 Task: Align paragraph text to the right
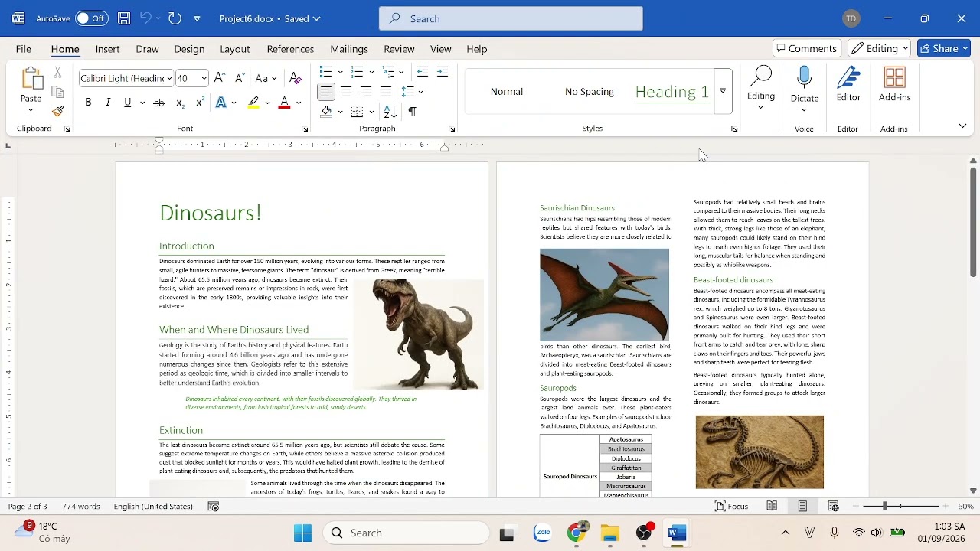click(366, 92)
